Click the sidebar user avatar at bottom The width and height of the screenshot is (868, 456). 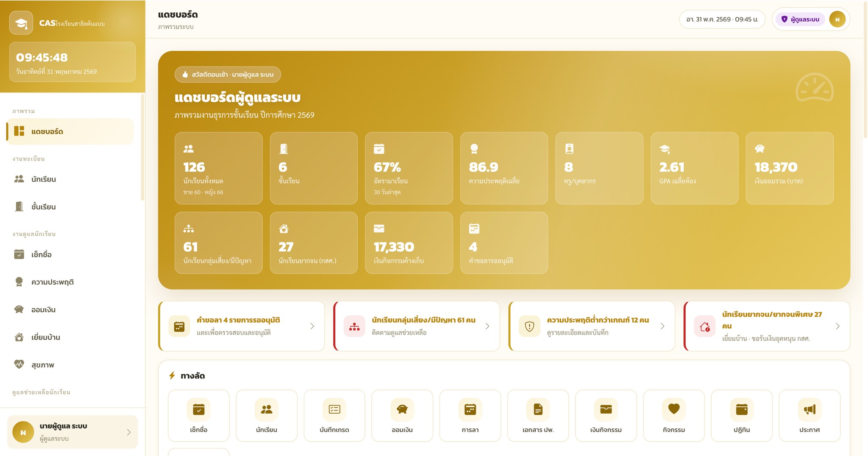23,432
